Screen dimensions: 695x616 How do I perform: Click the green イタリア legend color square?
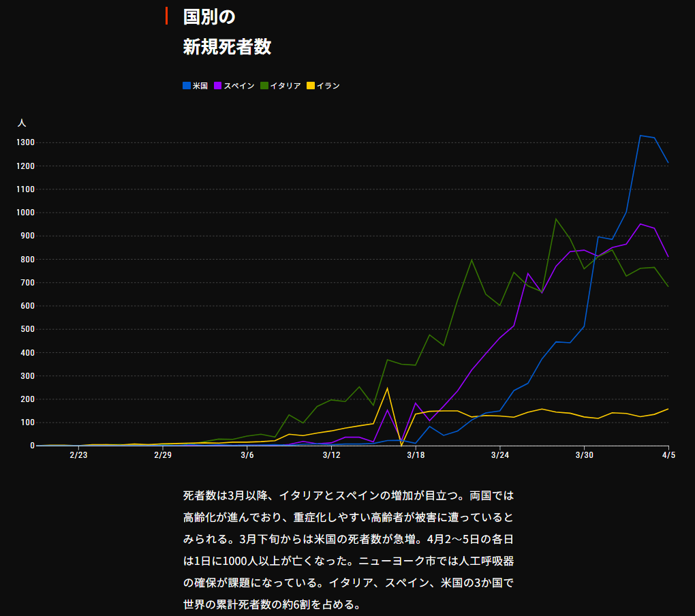coord(264,86)
